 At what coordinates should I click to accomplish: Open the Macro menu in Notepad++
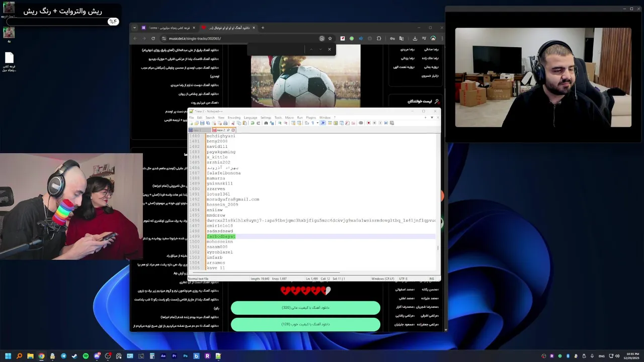(289, 118)
